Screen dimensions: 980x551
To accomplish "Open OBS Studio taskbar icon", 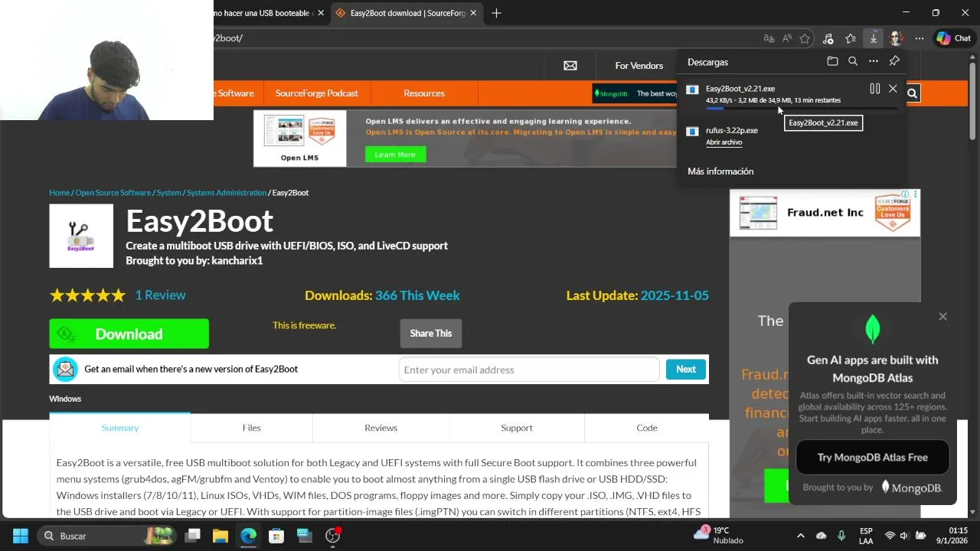I will click(x=332, y=536).
